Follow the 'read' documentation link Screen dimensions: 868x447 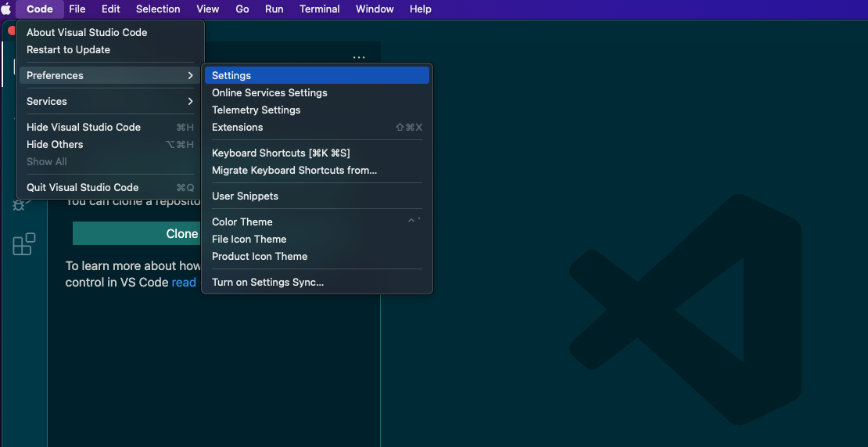click(184, 283)
